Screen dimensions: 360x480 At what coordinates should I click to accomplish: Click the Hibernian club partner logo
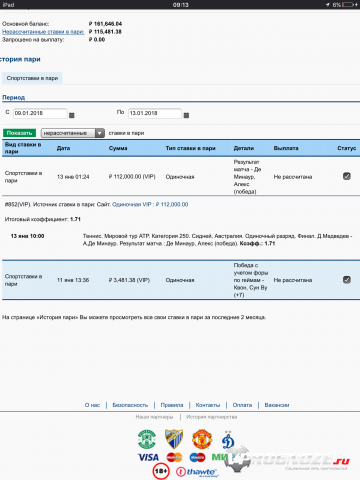[147, 439]
